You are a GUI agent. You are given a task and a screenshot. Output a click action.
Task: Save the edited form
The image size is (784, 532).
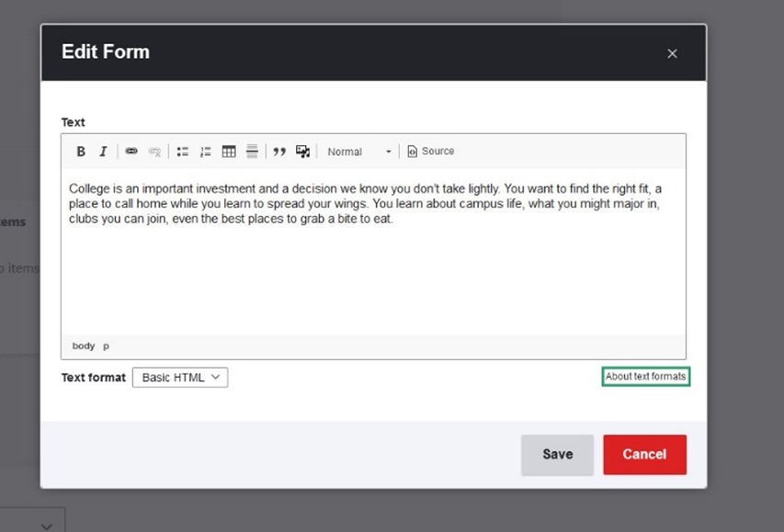(x=557, y=454)
